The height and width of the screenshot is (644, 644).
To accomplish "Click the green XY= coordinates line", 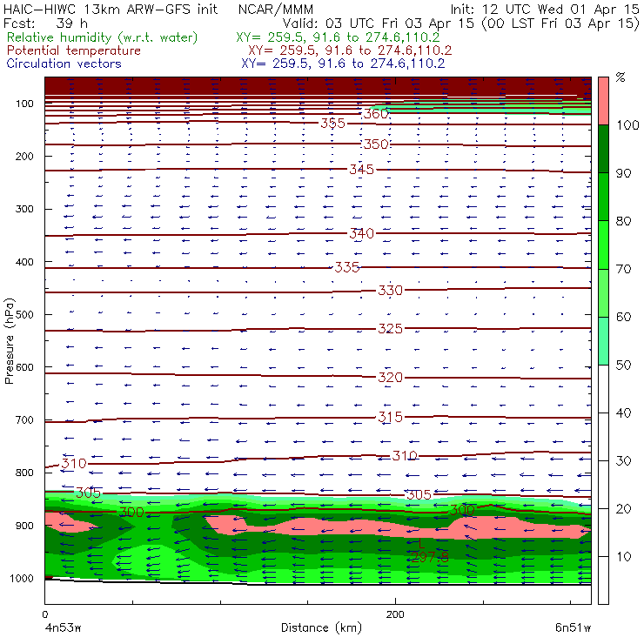I will [338, 37].
